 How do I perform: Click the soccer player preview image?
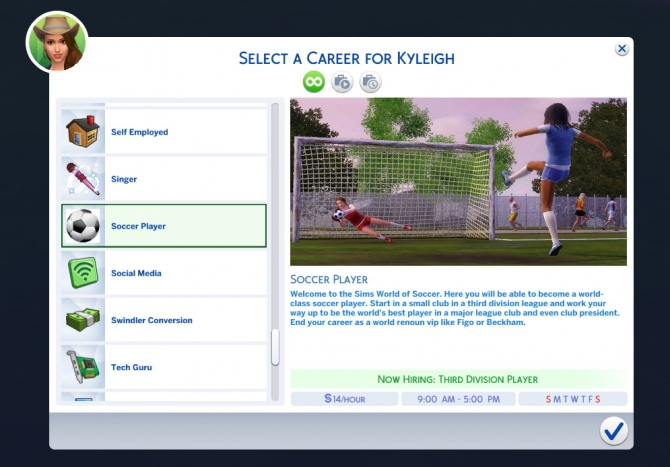coord(458,181)
